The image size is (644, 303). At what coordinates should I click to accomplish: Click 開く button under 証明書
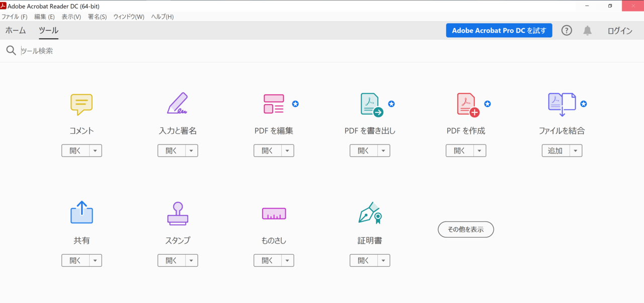click(x=364, y=260)
